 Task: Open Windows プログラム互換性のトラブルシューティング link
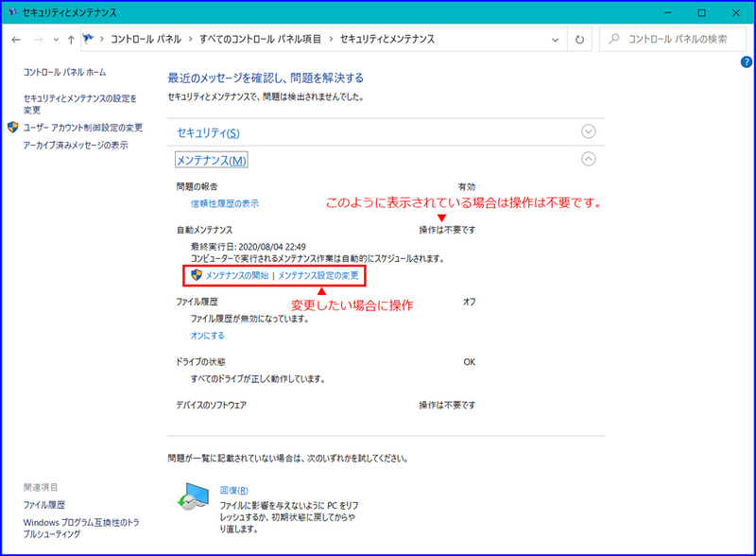pyautogui.click(x=81, y=528)
